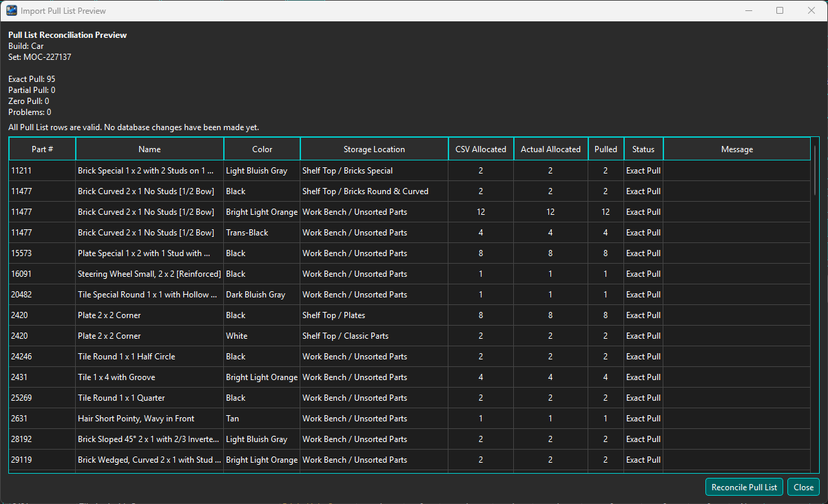Image resolution: width=828 pixels, height=504 pixels.
Task: Select 'Steering Wheel Small, 2 x 2 [Reinforced]'
Action: tap(149, 274)
